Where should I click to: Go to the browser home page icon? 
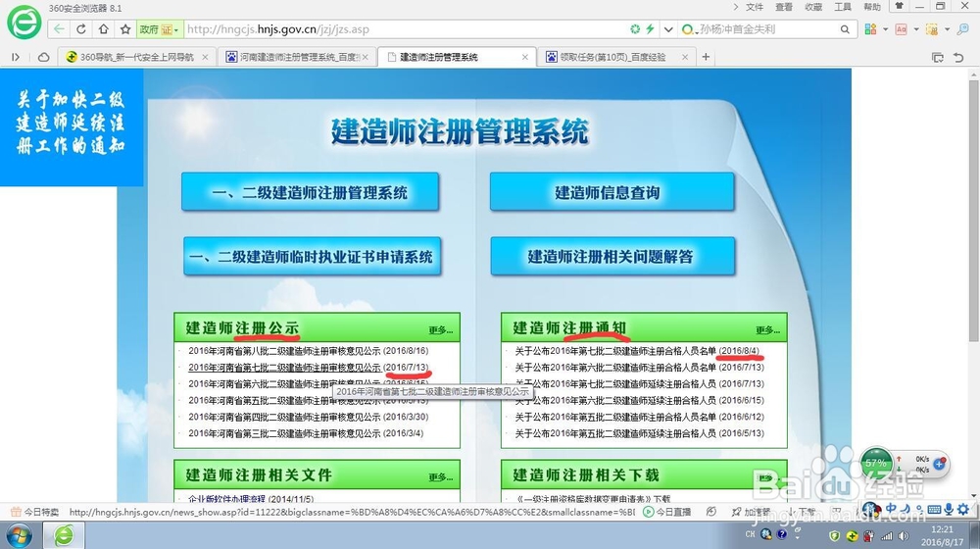tap(103, 28)
